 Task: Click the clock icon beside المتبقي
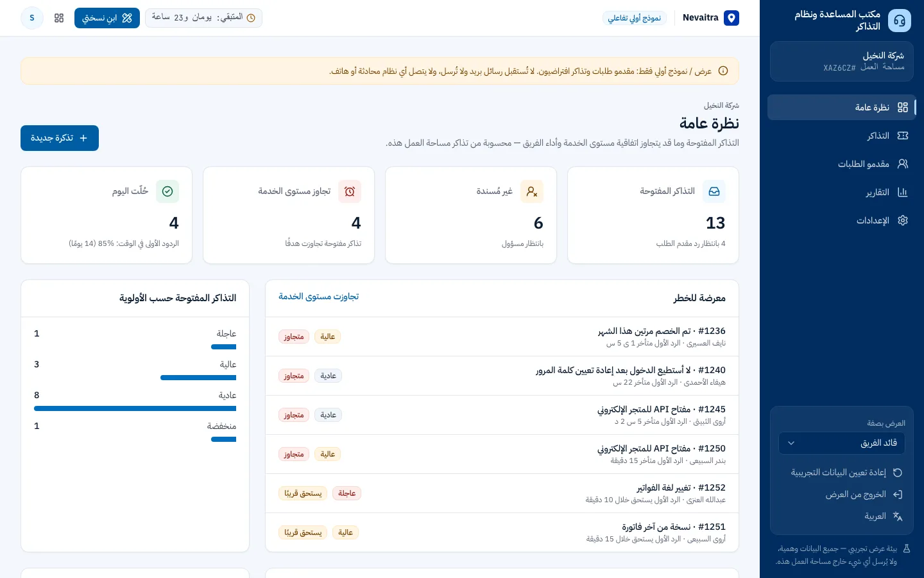click(251, 18)
